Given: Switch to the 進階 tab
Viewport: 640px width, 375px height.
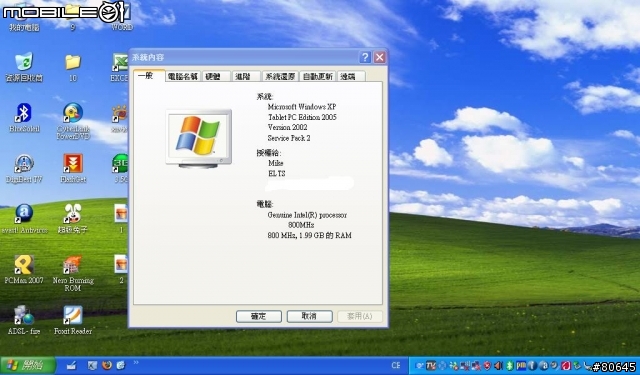Looking at the screenshot, I should (246, 76).
